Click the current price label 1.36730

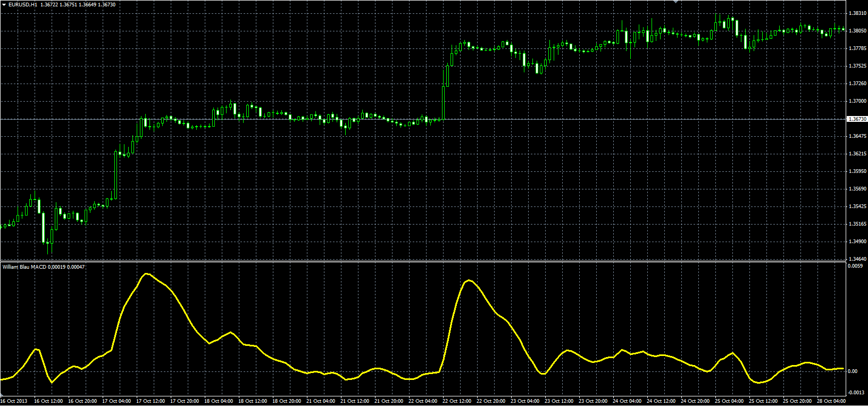point(857,119)
